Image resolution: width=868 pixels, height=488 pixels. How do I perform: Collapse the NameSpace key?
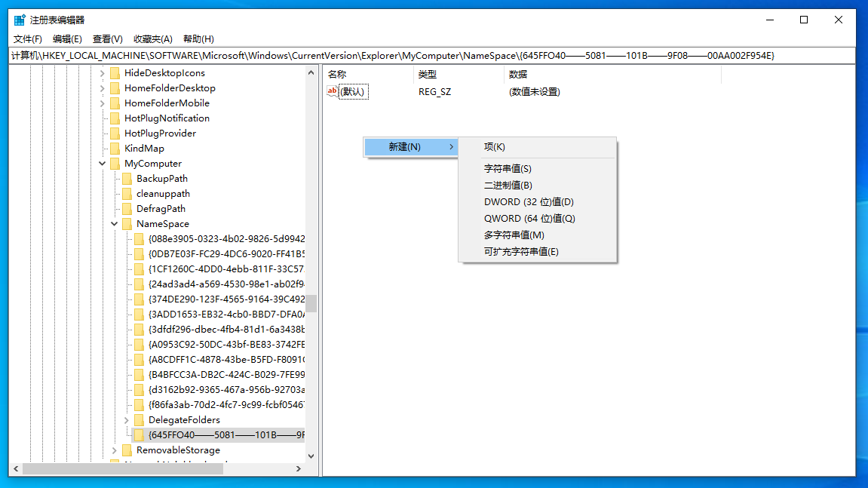[x=114, y=223]
